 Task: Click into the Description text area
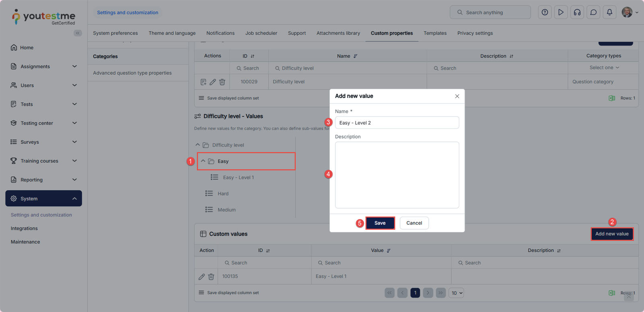pos(397,175)
